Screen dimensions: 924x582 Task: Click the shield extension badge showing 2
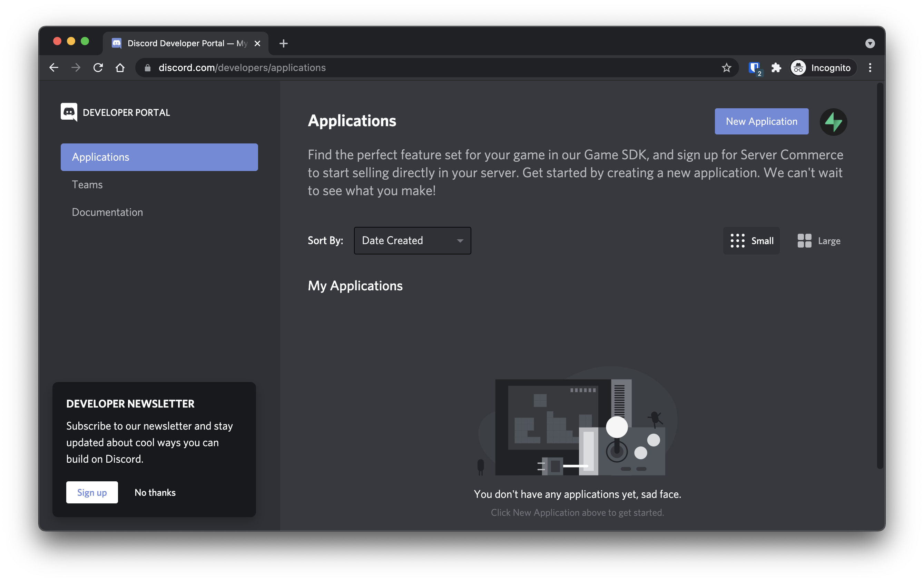coord(754,68)
